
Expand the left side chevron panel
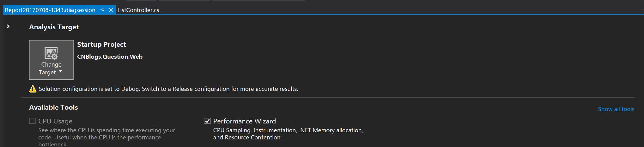[8, 26]
